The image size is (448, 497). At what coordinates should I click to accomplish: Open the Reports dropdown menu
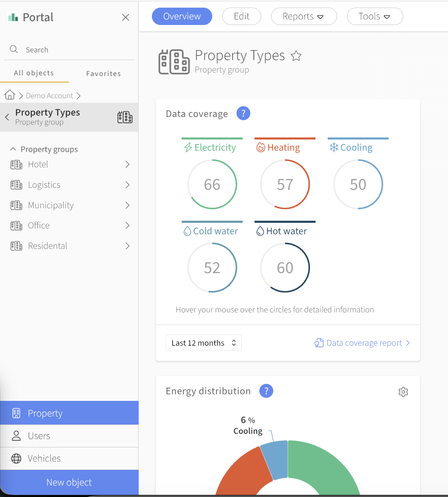coord(304,16)
